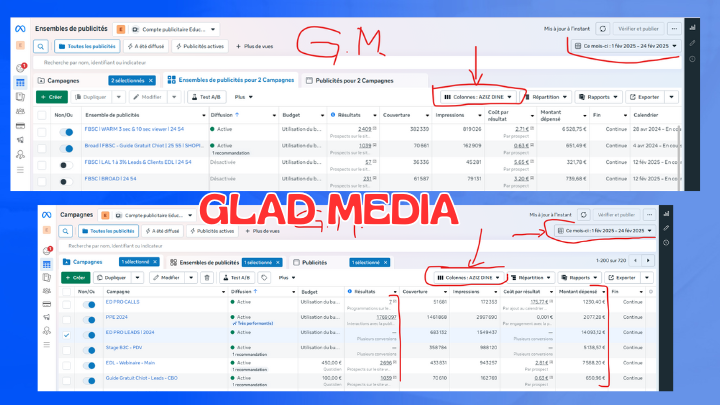Switch to Ensembles de publicités pour 2 Campagnes tab

[231, 80]
